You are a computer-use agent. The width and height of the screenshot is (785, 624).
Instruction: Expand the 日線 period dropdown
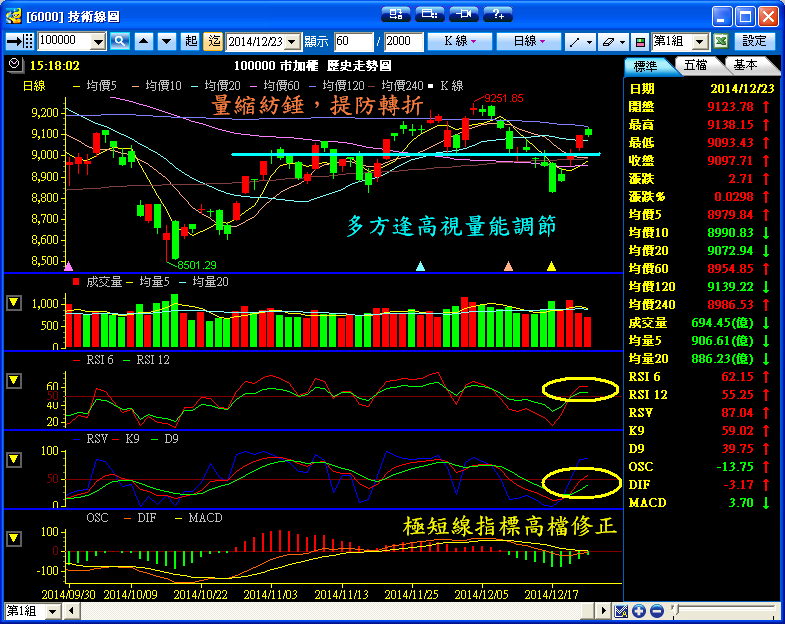(x=529, y=41)
